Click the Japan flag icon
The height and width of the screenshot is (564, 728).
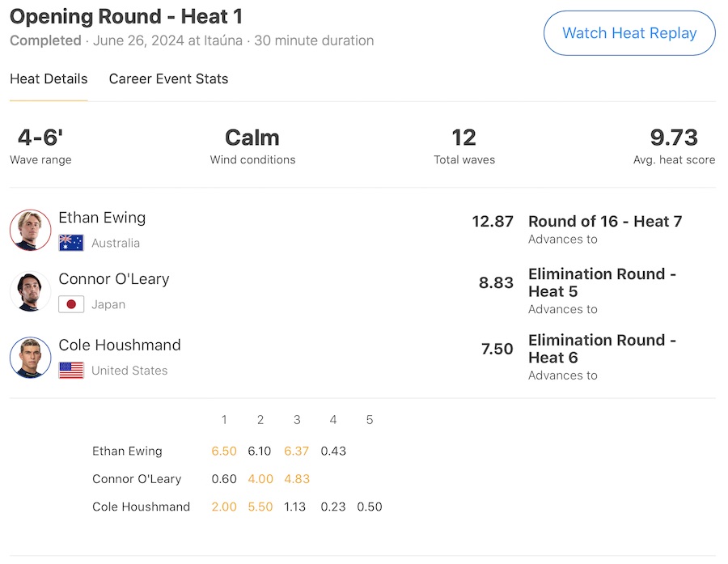(x=71, y=304)
